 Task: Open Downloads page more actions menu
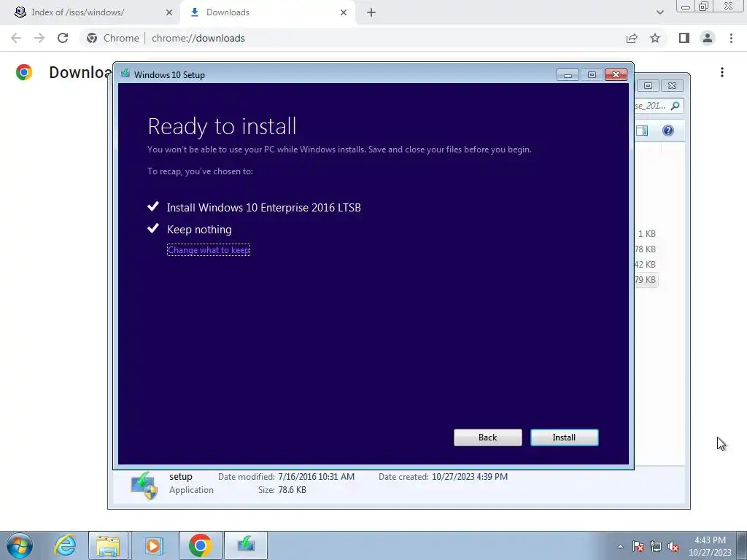(722, 72)
